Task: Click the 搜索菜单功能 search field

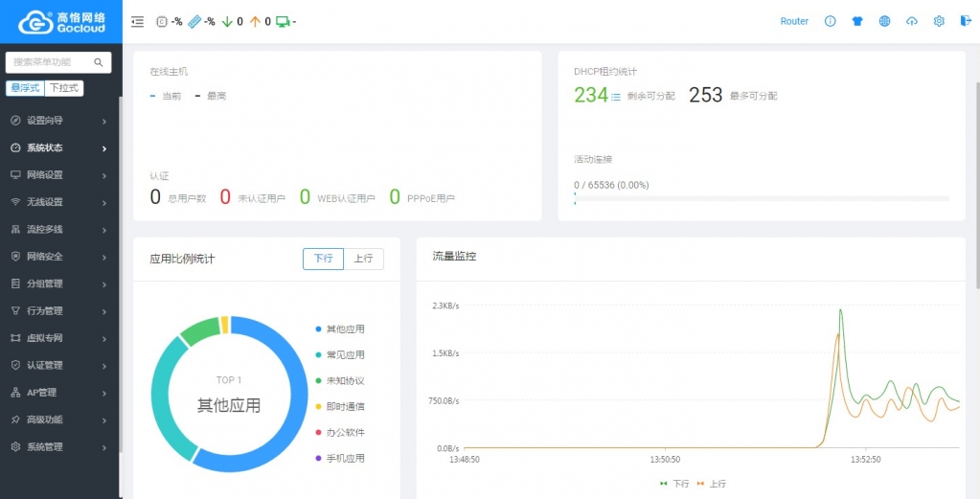Action: [x=50, y=62]
